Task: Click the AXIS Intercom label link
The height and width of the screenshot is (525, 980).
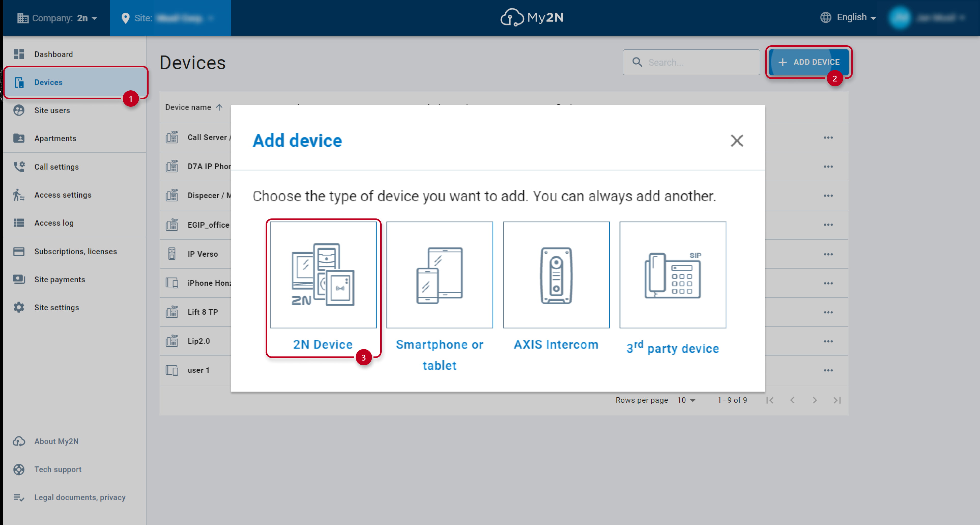Action: (556, 344)
